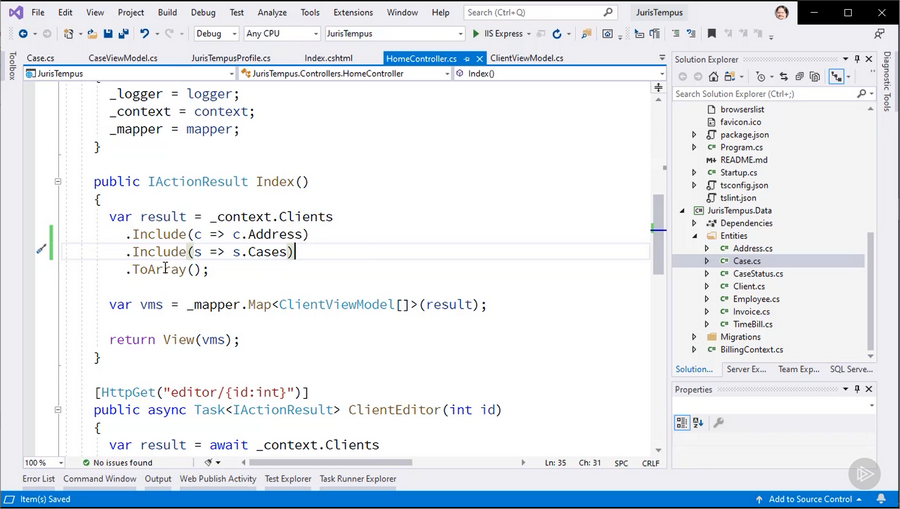Start IIS Express with green play button
900x509 pixels.
coord(476,34)
